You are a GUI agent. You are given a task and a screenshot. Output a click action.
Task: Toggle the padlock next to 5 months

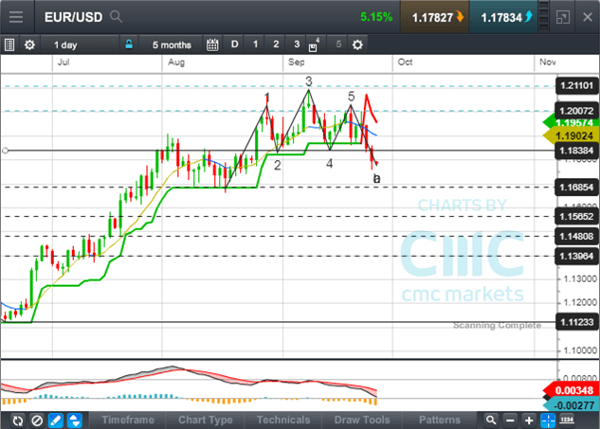click(x=128, y=45)
